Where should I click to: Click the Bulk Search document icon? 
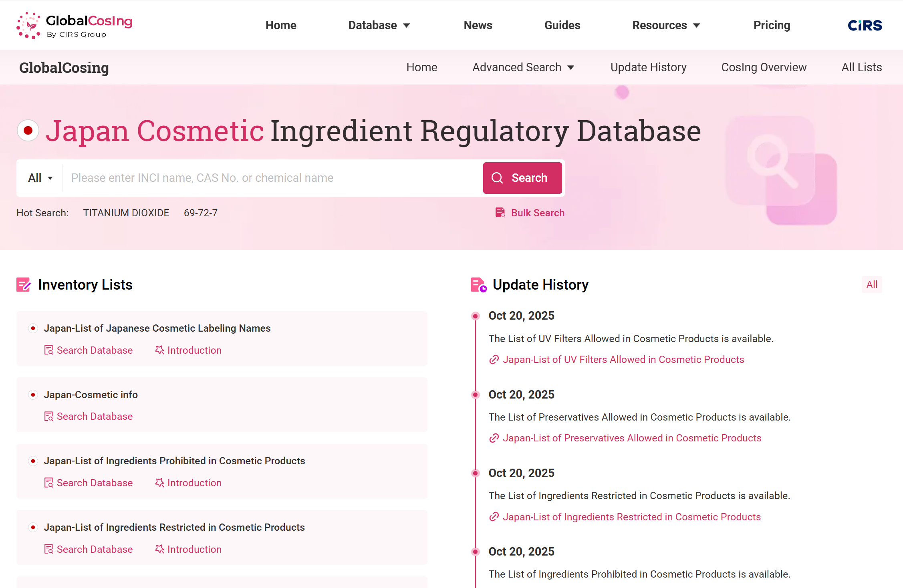pyautogui.click(x=500, y=213)
